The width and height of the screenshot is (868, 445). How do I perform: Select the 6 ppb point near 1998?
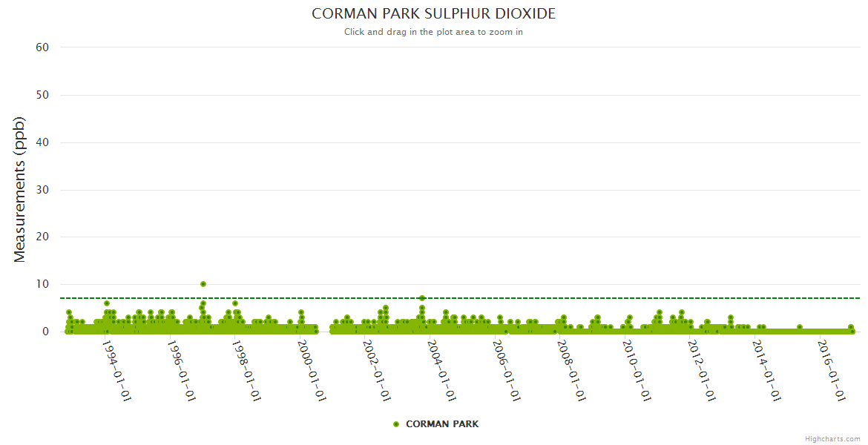(235, 303)
